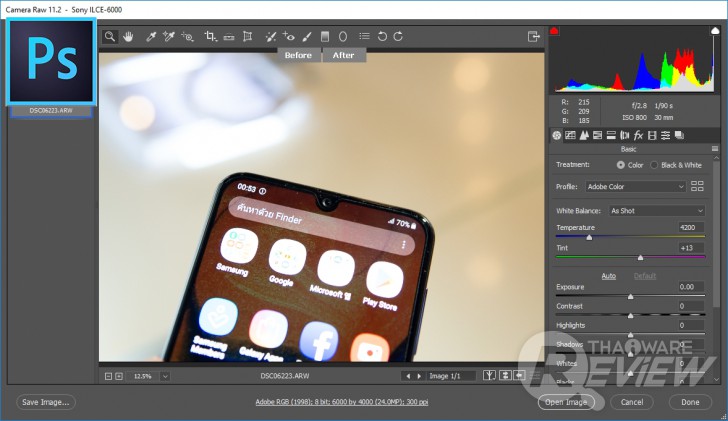Click the Open Image button
Image resolution: width=728 pixels, height=421 pixels.
point(566,402)
